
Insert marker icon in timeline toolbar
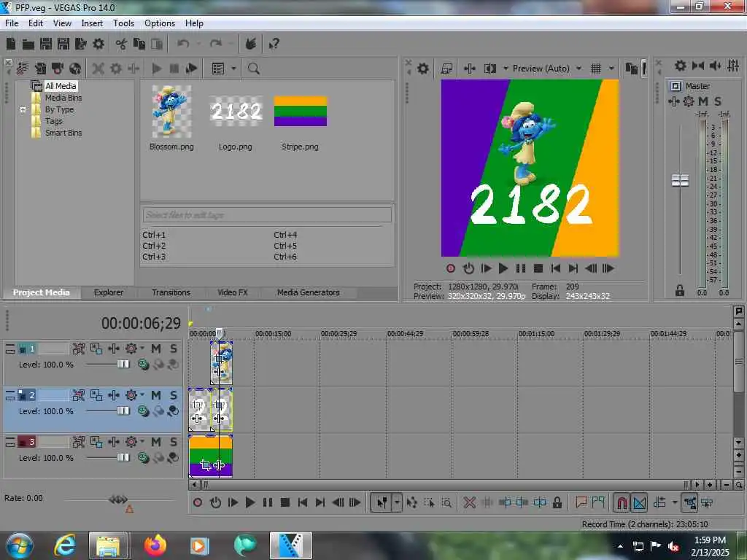pos(581,502)
